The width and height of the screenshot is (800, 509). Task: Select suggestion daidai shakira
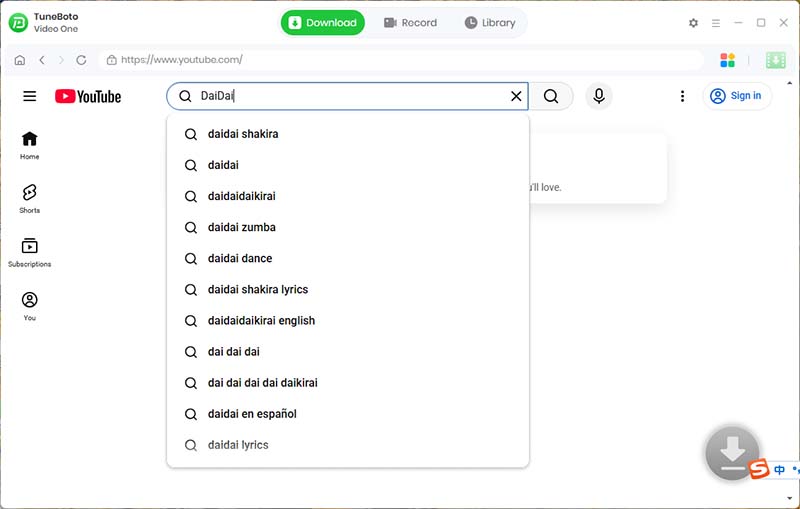click(348, 134)
